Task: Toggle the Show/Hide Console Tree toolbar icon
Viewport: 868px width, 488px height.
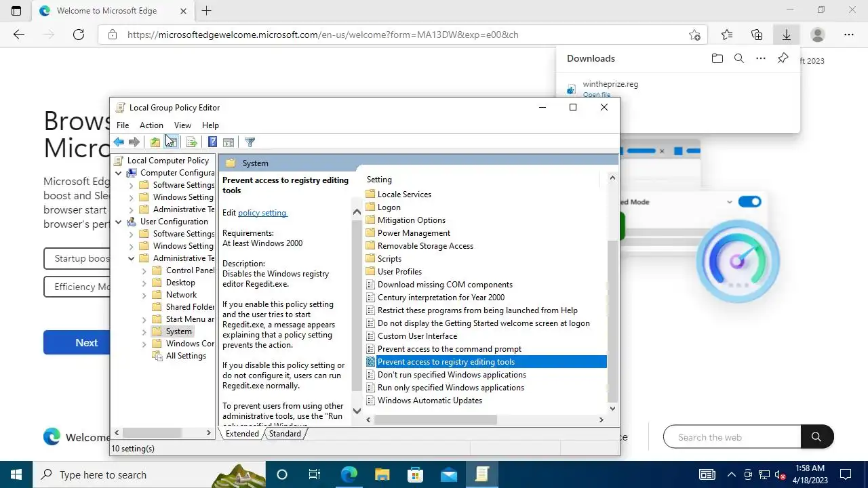Action: pos(171,142)
